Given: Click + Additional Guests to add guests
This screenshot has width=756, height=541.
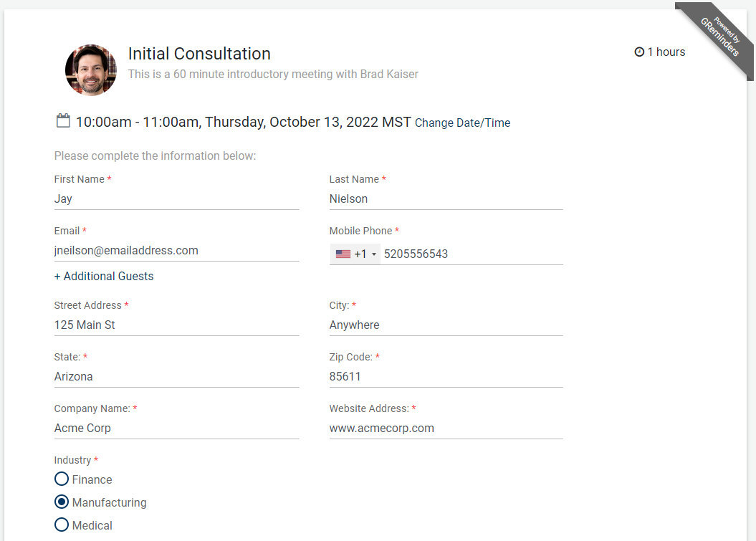Looking at the screenshot, I should [x=103, y=276].
